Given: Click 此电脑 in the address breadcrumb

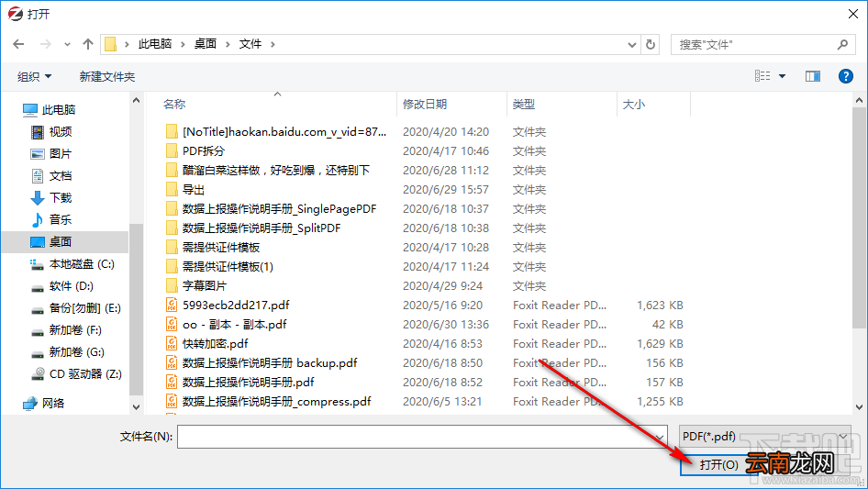Looking at the screenshot, I should 155,44.
